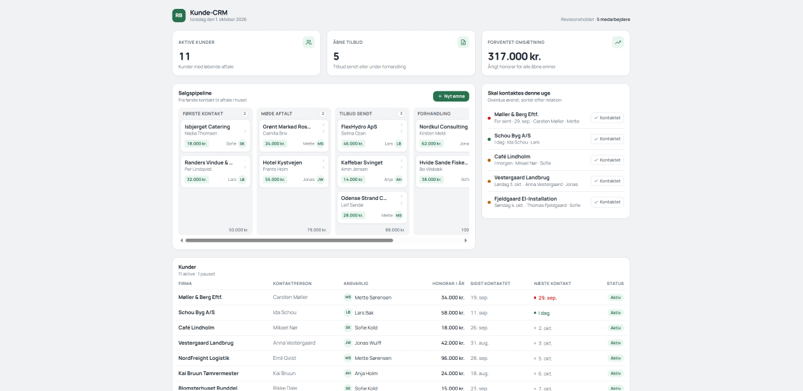The height and width of the screenshot is (391, 803).
Task: Move Kaffebar Svinget back with left arrow
Action: pyautogui.click(x=402, y=160)
